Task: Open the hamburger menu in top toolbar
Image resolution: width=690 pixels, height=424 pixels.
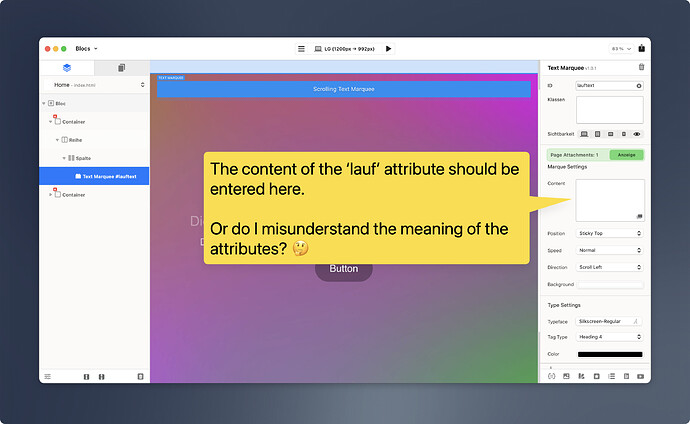Action: point(301,48)
